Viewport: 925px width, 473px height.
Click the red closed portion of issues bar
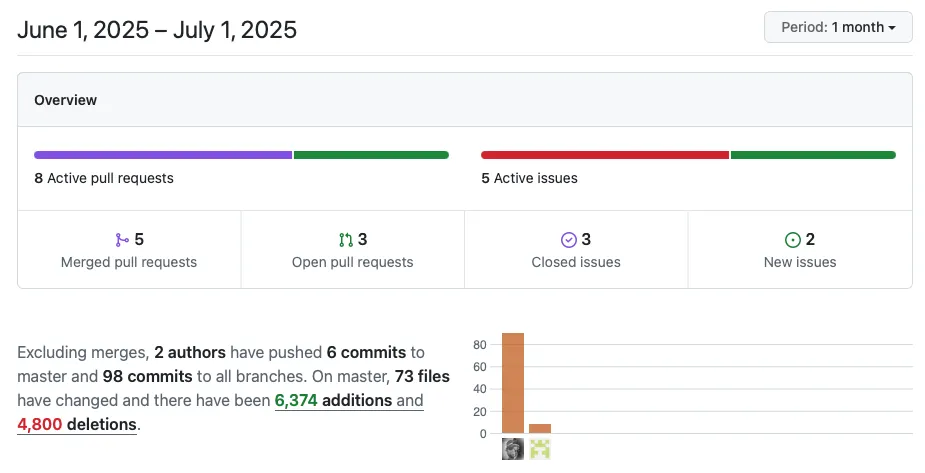[605, 155]
